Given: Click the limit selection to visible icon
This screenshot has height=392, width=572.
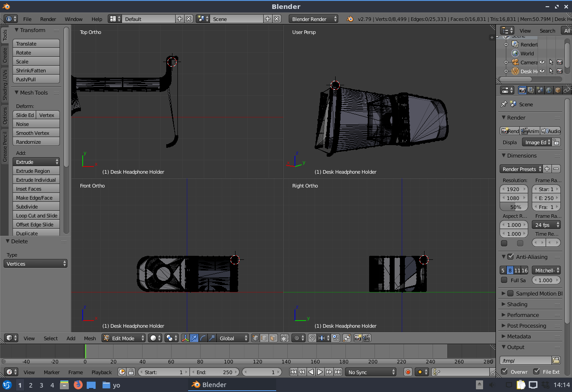Looking at the screenshot, I should point(284,338).
